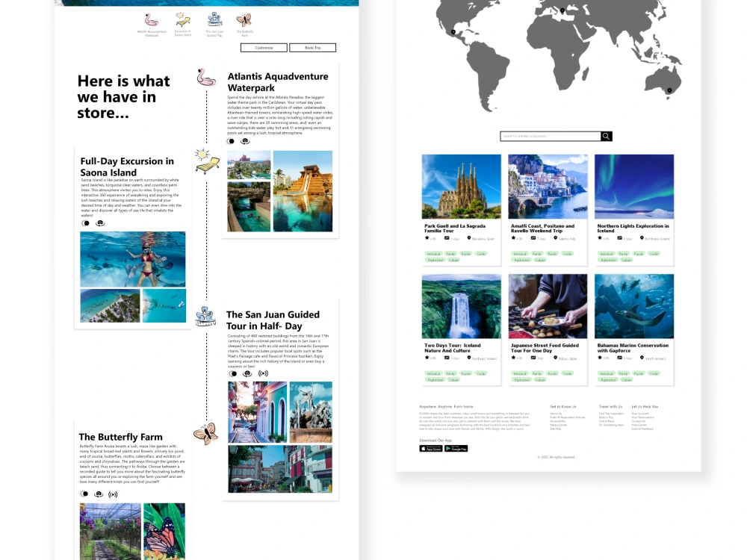Click the Customize button
This screenshot has width=747, height=560.
click(264, 48)
